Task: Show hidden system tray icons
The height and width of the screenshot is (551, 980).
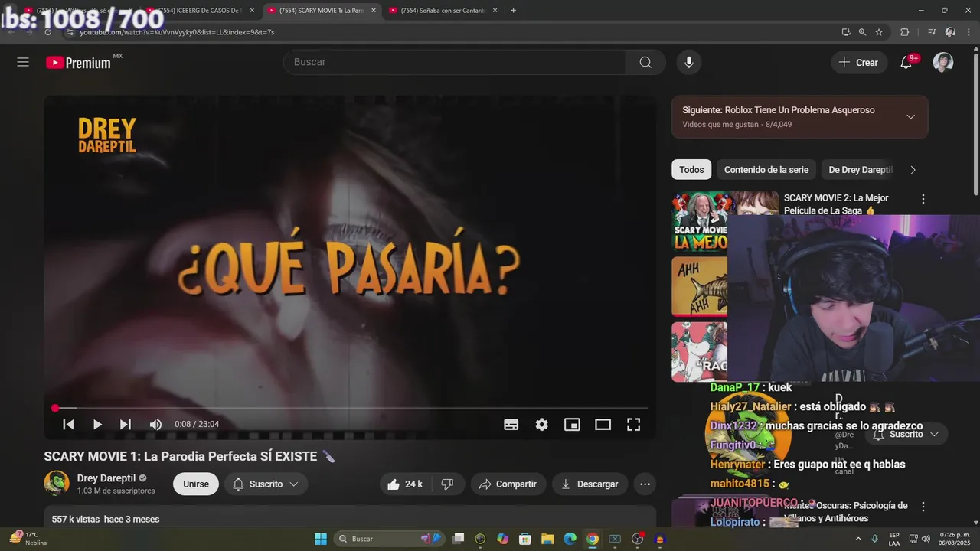Action: [x=857, y=539]
